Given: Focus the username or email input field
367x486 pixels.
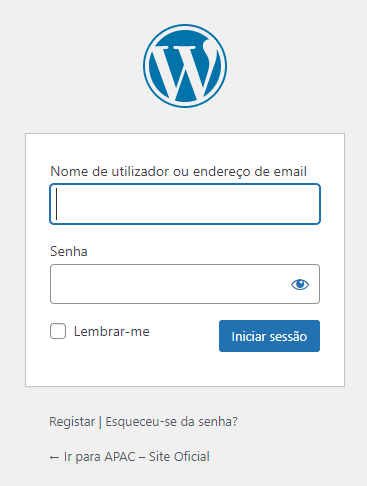Looking at the screenshot, I should [185, 204].
